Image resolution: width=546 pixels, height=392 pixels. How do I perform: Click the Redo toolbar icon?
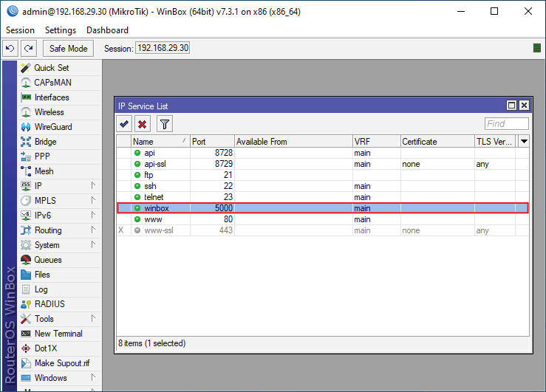coord(29,48)
